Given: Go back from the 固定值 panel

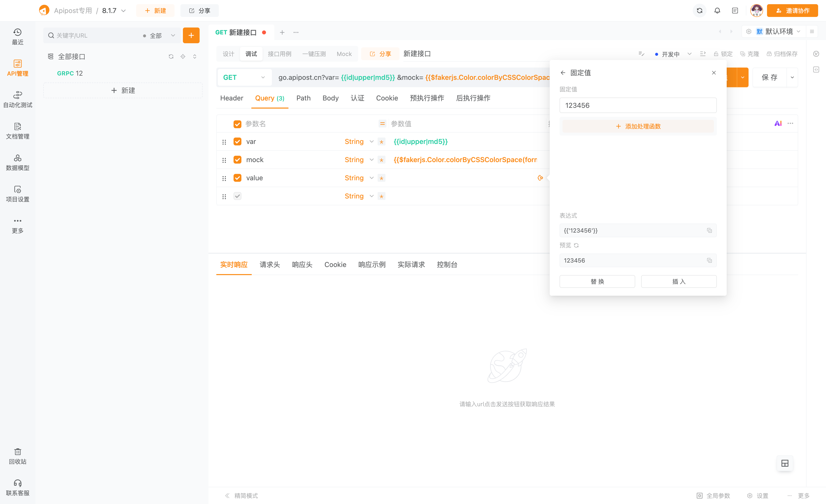Looking at the screenshot, I should coord(563,73).
